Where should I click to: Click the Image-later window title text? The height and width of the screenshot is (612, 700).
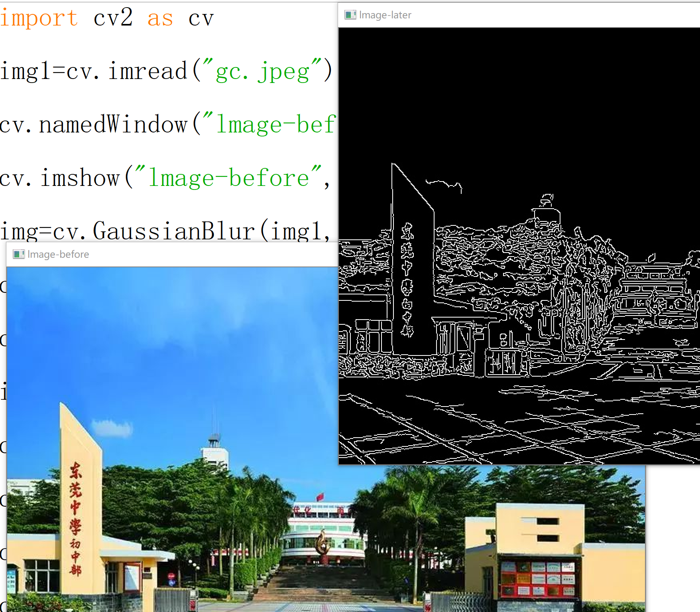385,14
